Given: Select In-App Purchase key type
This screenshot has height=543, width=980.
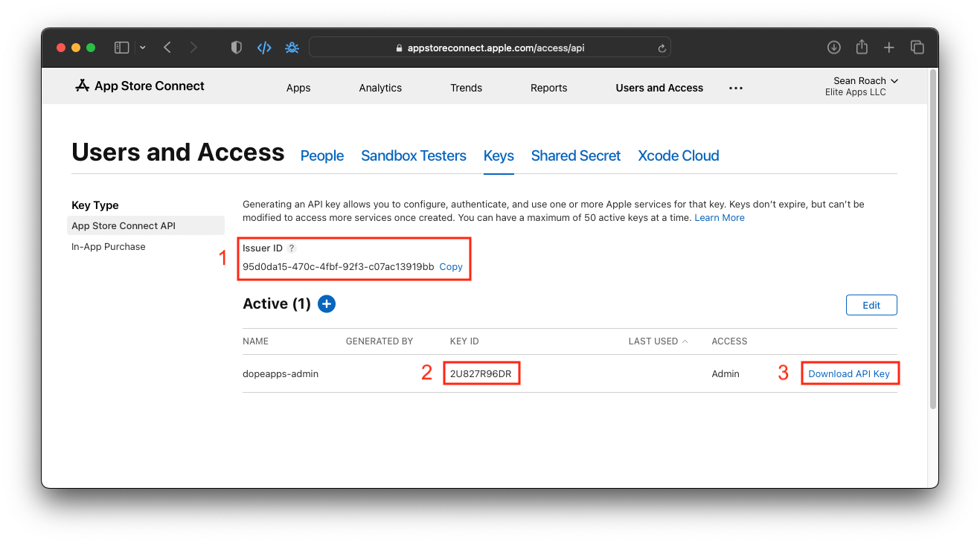Looking at the screenshot, I should [109, 247].
